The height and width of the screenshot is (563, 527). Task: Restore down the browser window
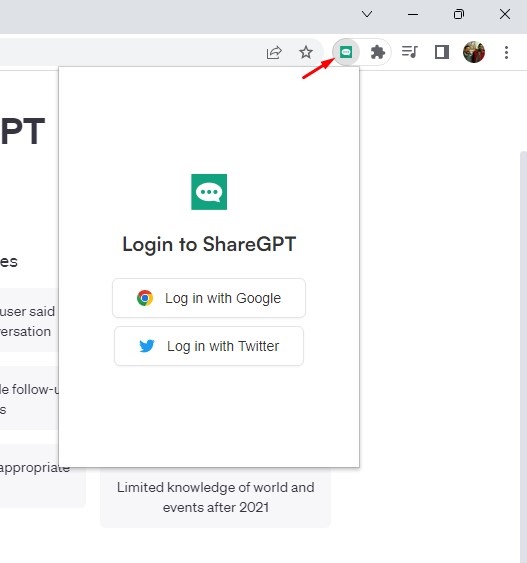[x=459, y=14]
